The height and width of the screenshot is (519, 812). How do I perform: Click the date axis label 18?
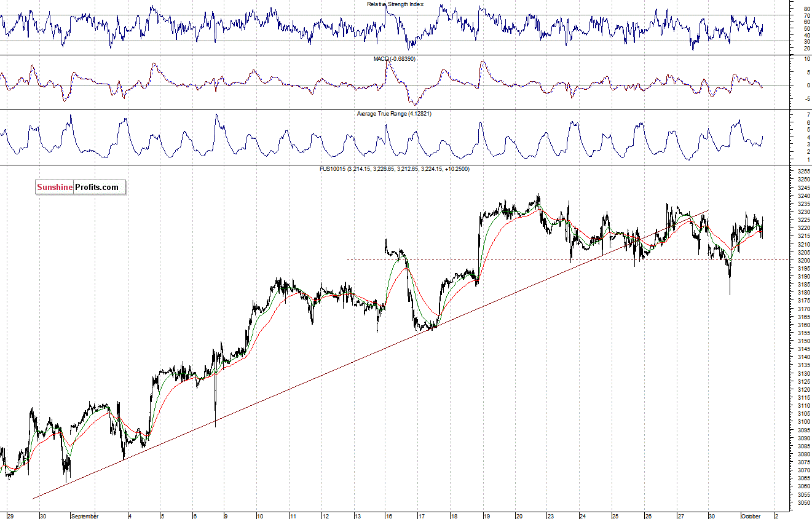[454, 516]
